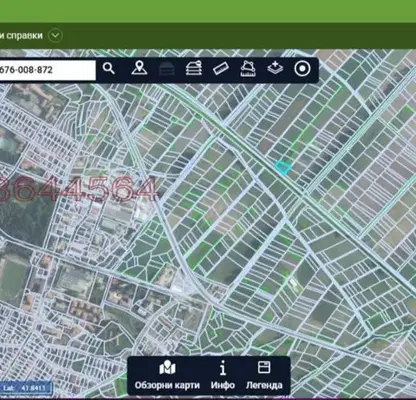Open the Инфо panel
The height and width of the screenshot is (400, 416).
pos(223,375)
